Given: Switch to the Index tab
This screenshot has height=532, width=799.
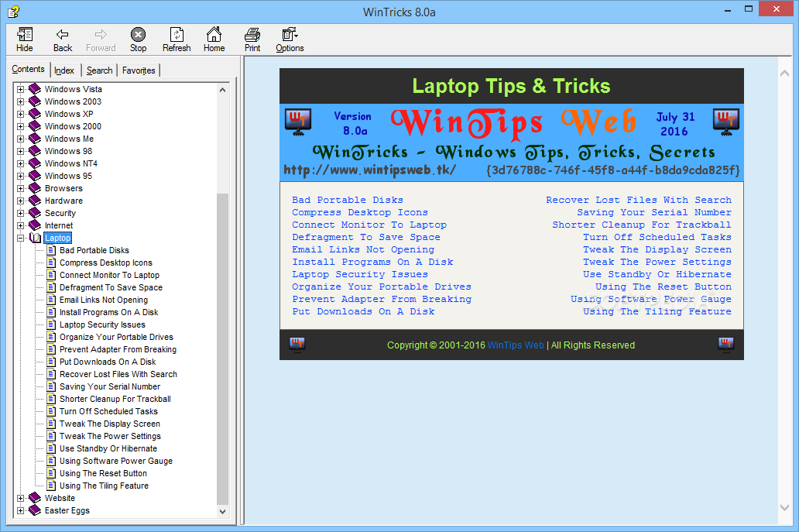Looking at the screenshot, I should click(x=64, y=70).
